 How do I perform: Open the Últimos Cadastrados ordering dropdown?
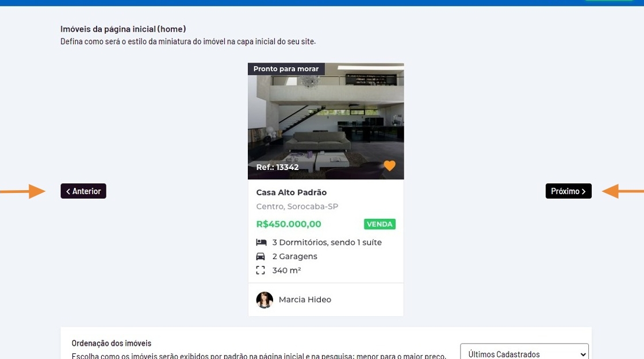coord(524,353)
